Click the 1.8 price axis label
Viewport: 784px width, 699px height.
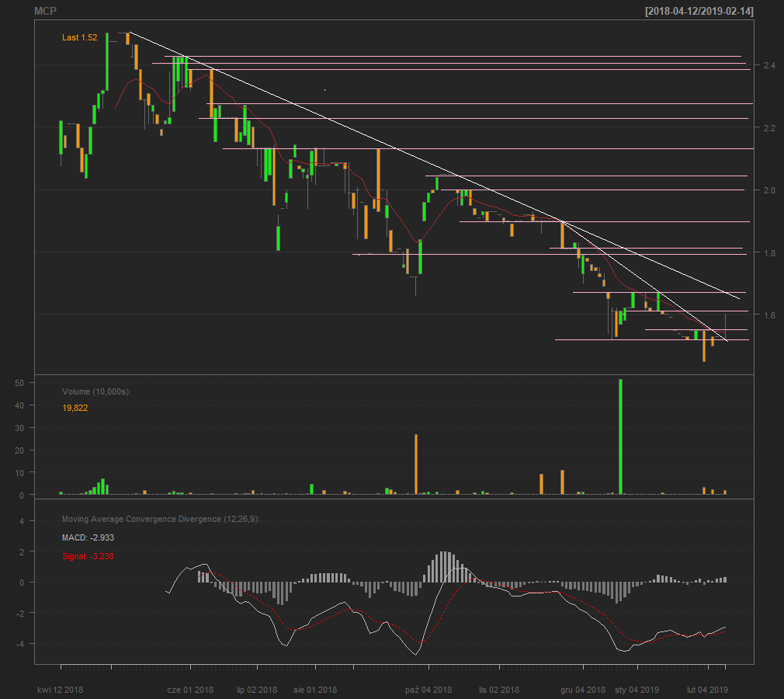click(x=769, y=252)
